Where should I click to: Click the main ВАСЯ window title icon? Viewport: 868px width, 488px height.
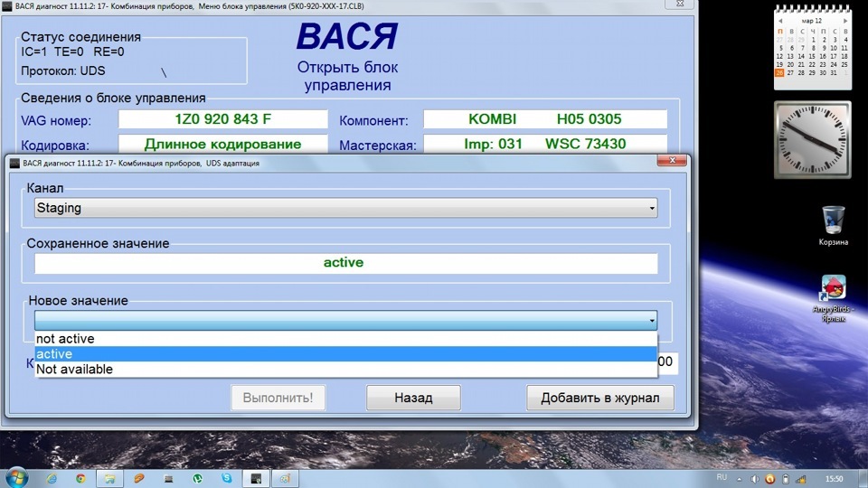coord(6,6)
